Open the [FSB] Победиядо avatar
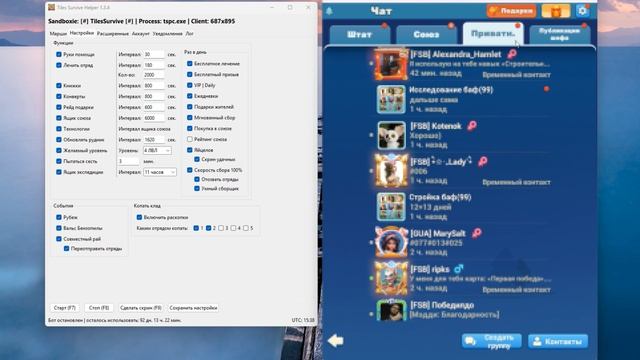Screen dimensions: 640x360 391,311
